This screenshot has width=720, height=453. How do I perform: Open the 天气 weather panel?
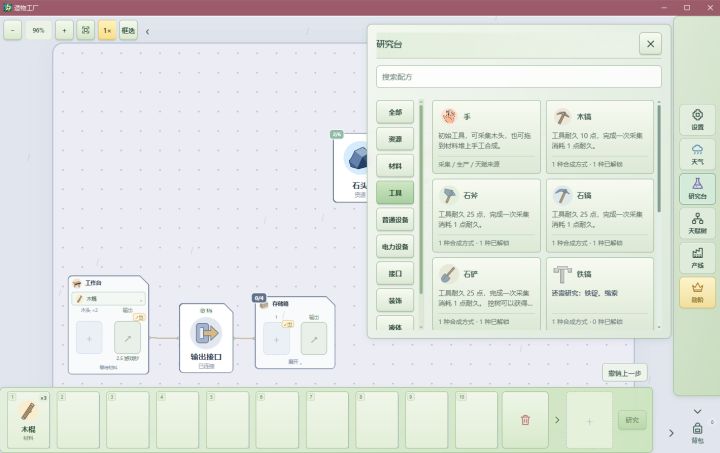697,155
